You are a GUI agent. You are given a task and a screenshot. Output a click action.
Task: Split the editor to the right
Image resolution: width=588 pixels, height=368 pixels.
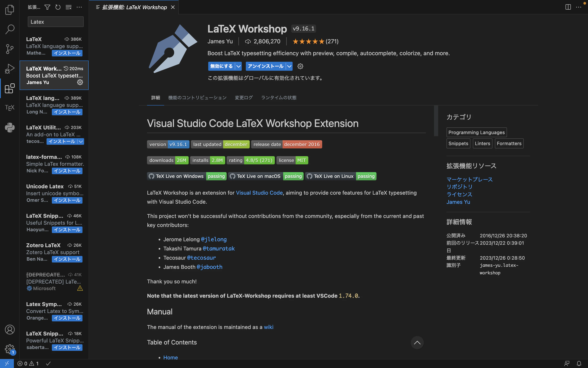coord(568,7)
